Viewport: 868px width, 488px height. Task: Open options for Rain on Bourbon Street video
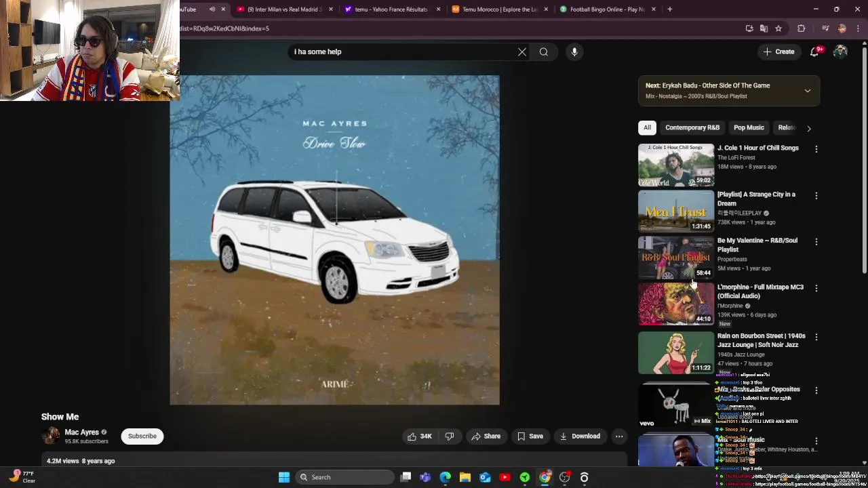point(816,337)
